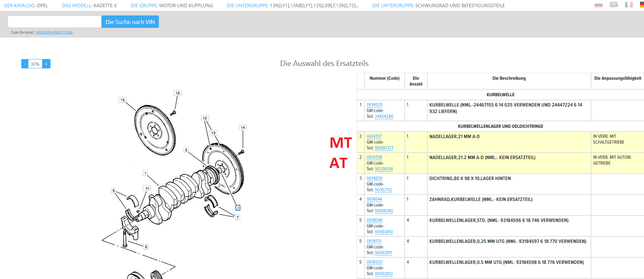Open part number 0614707 link
Screen dimensions: 644x279
(x=374, y=136)
